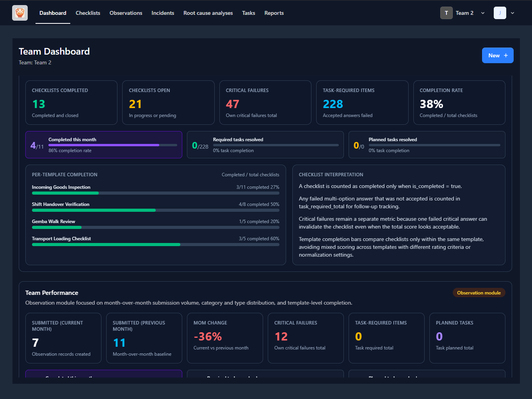The height and width of the screenshot is (399, 532).
Task: Go to the Checklists tab
Action: tap(88, 13)
